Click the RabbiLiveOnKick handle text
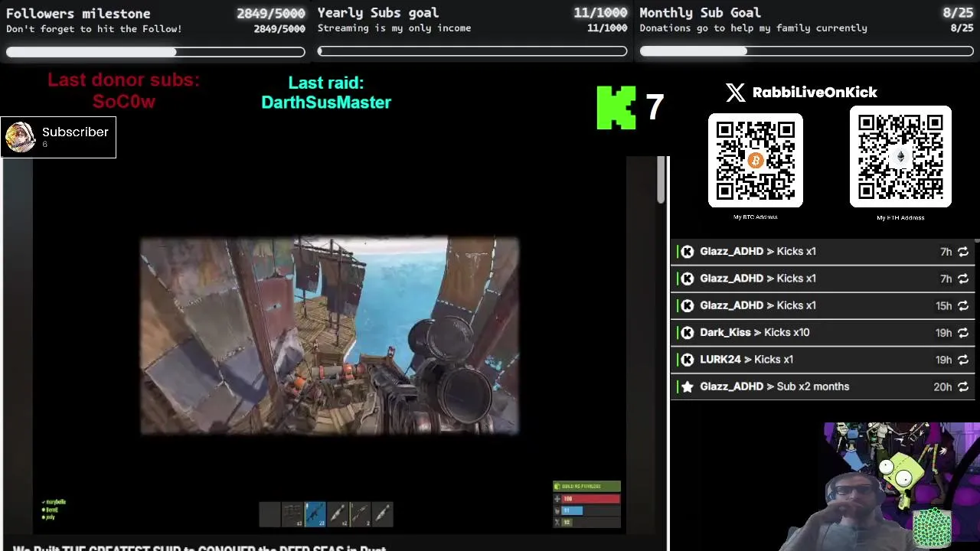980x551 pixels. click(815, 93)
